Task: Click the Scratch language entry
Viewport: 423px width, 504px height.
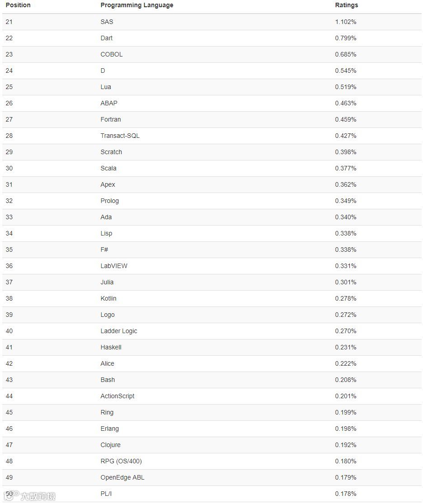Action: 111,152
